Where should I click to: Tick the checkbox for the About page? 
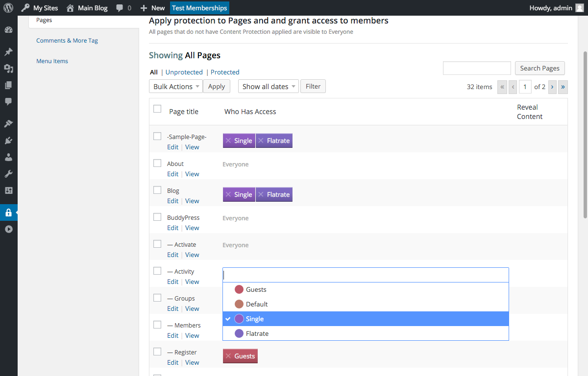coord(157,163)
